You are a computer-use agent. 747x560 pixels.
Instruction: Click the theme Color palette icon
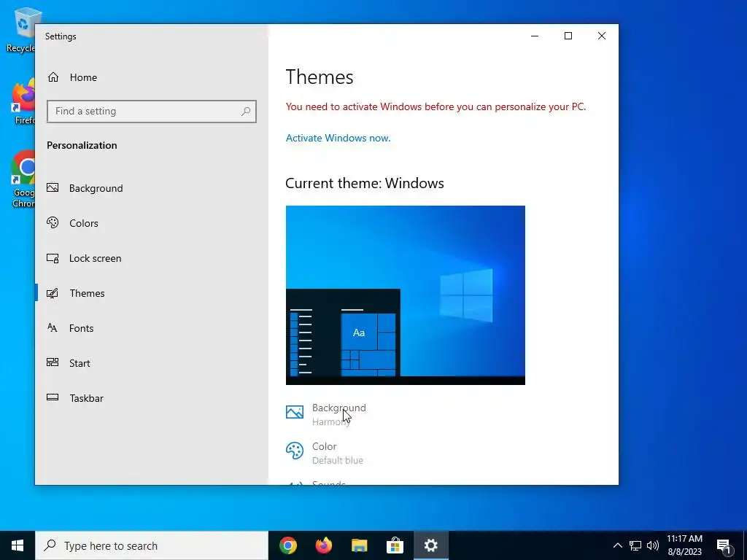click(295, 451)
